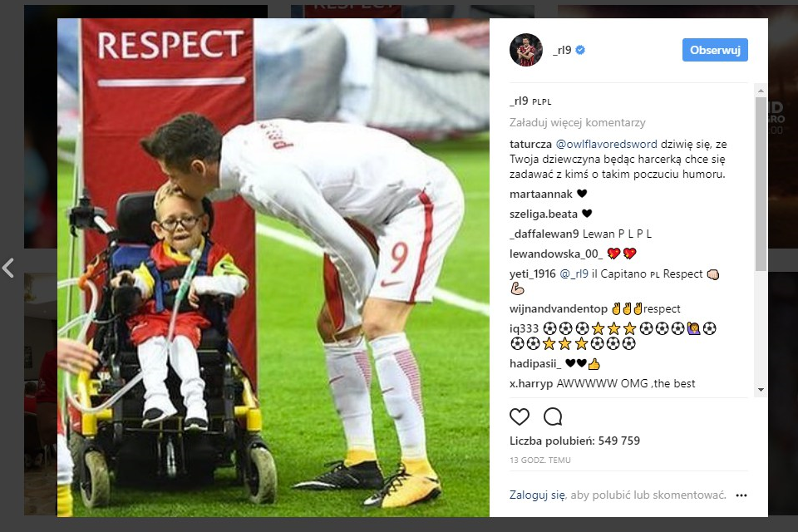Screen dimensions: 798x532
Task: Go to previous post with left arrow
Action: [x=8, y=268]
